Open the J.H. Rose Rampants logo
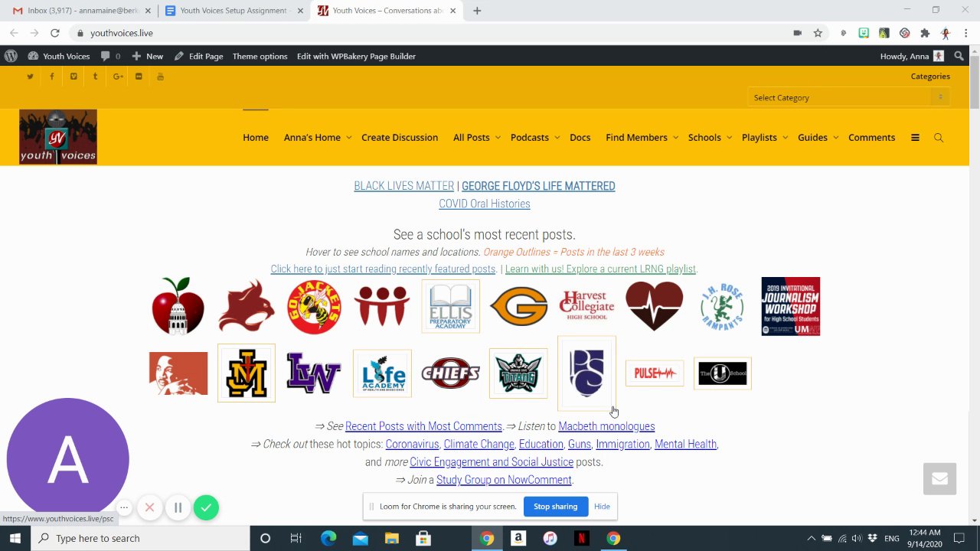 coord(722,306)
